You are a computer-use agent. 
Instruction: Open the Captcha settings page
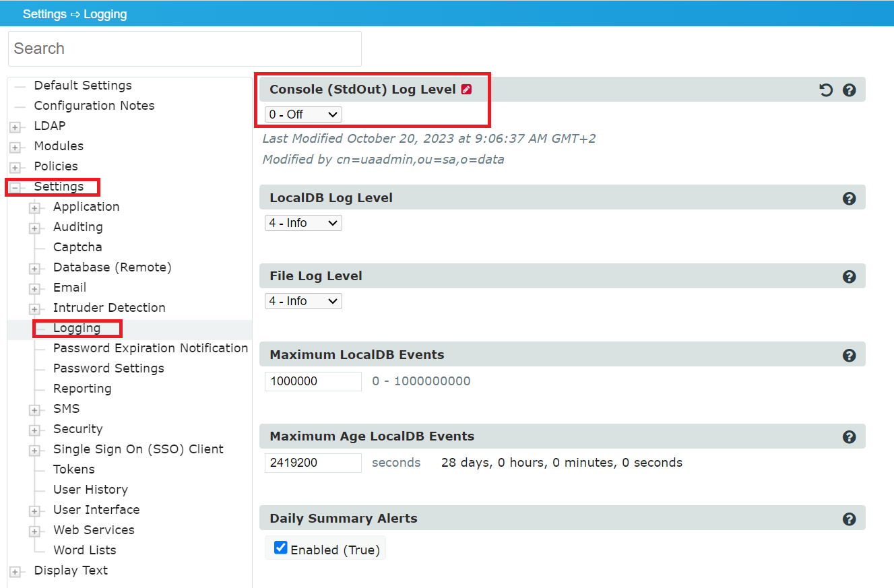tap(77, 247)
